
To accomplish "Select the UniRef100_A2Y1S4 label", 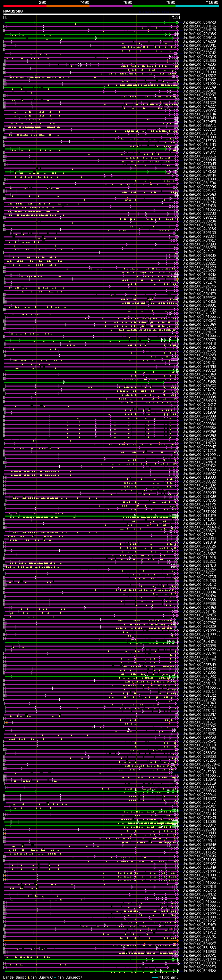I will point(199,459).
